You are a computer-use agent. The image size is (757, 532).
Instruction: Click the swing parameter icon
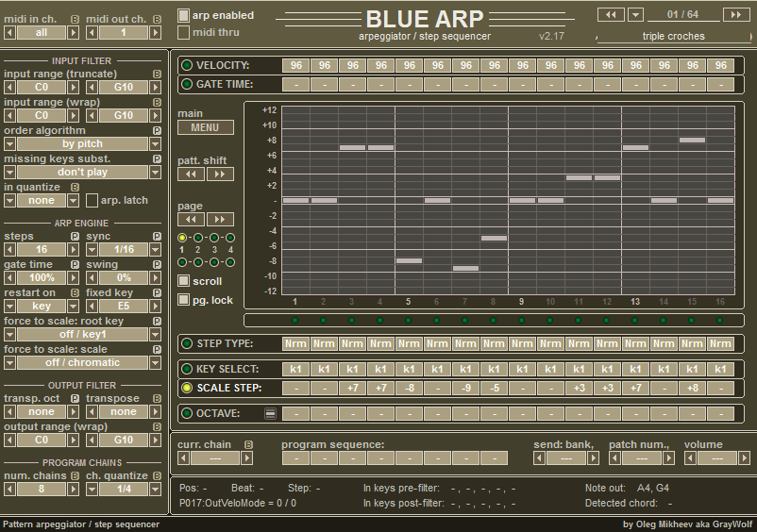click(x=157, y=265)
